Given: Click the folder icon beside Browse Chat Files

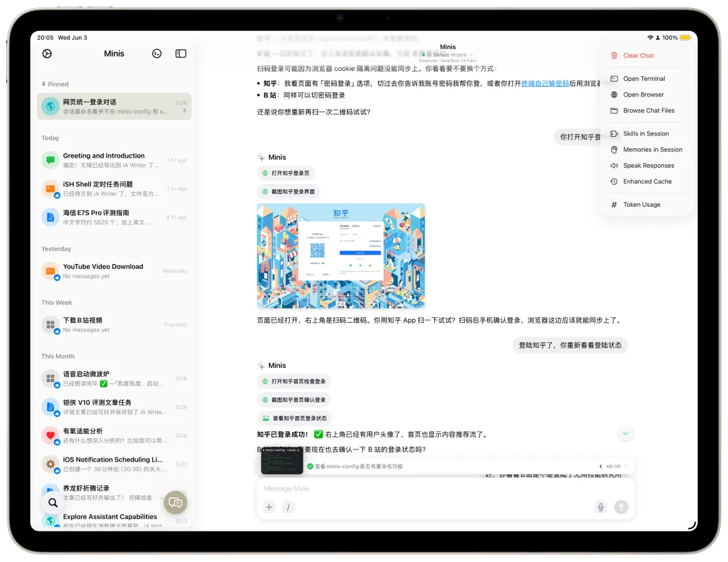Looking at the screenshot, I should pos(614,111).
